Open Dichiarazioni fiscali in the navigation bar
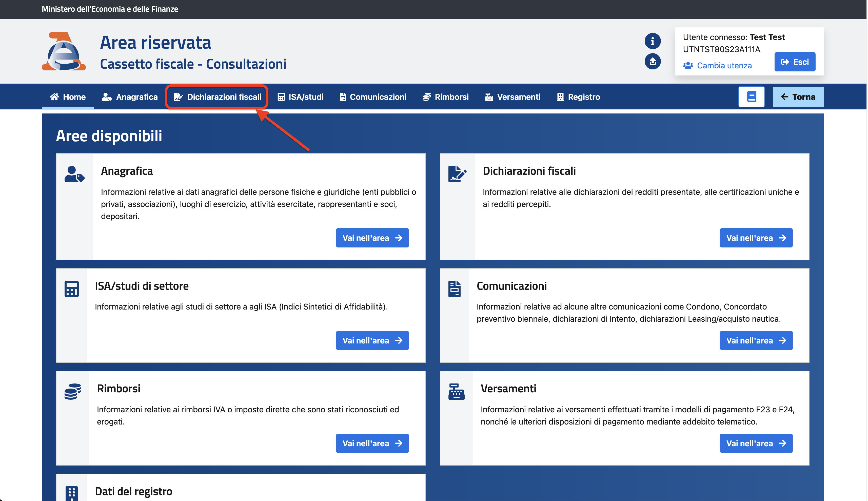Image resolution: width=868 pixels, height=501 pixels. coord(217,97)
